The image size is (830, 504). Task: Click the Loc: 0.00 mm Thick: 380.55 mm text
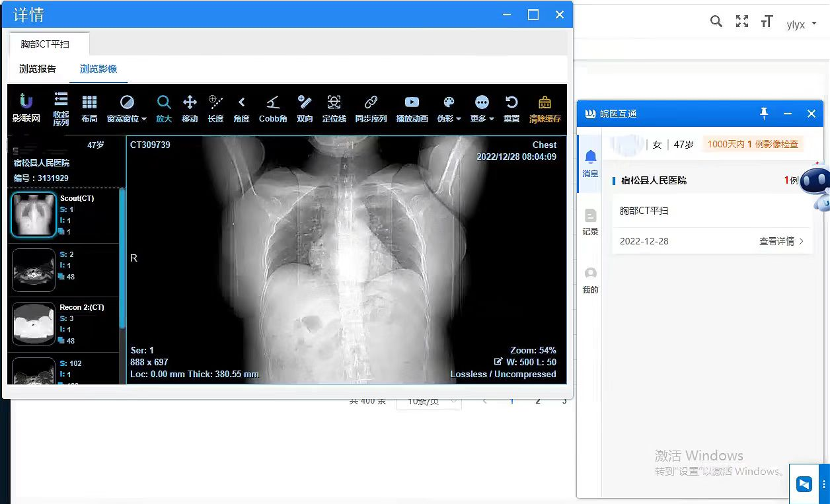pyautogui.click(x=194, y=374)
